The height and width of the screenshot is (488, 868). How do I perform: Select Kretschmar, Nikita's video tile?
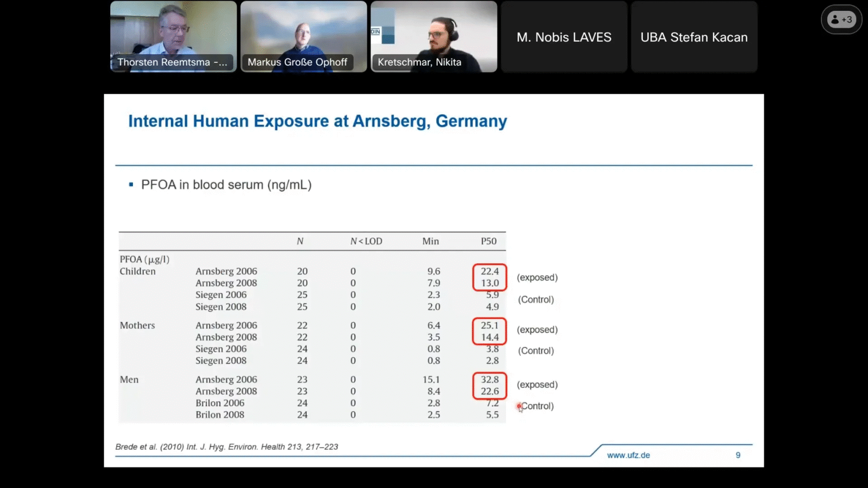(x=434, y=33)
